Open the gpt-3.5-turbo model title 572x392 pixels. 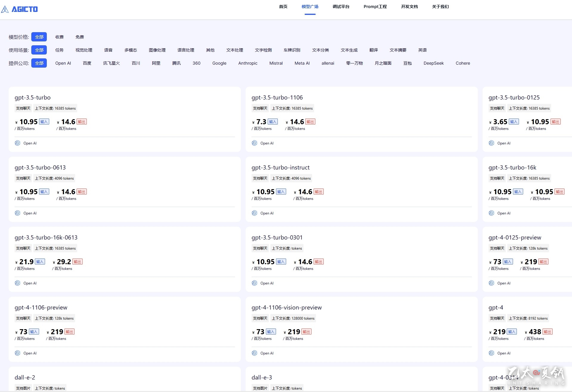tap(32, 98)
